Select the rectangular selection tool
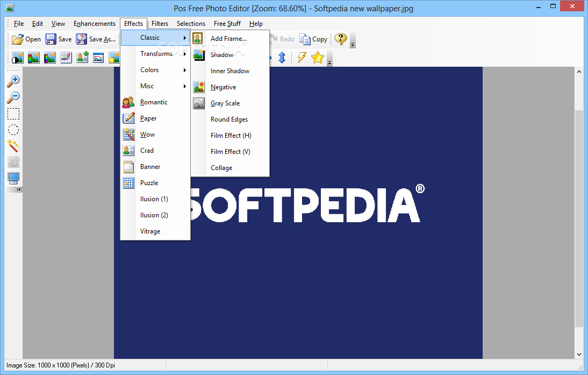The width and height of the screenshot is (588, 375). pyautogui.click(x=13, y=114)
